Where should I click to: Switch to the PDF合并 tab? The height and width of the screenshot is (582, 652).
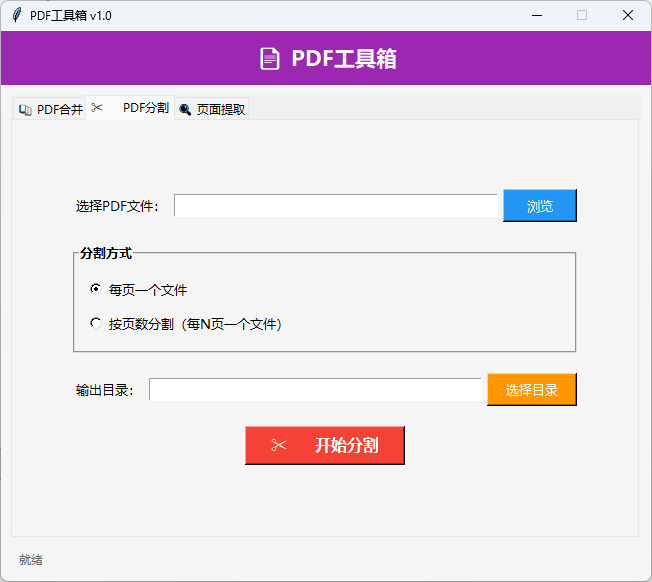pyautogui.click(x=49, y=109)
